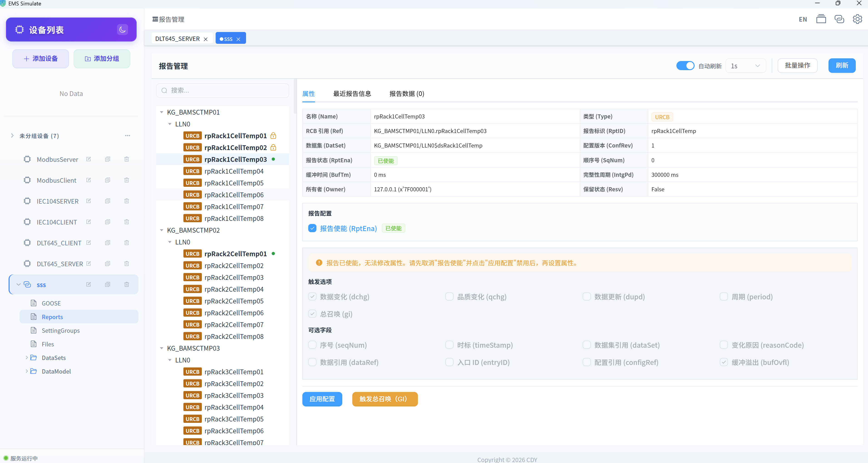Click edit icon for ModbusServer device
Image resolution: width=868 pixels, height=463 pixels.
point(89,159)
